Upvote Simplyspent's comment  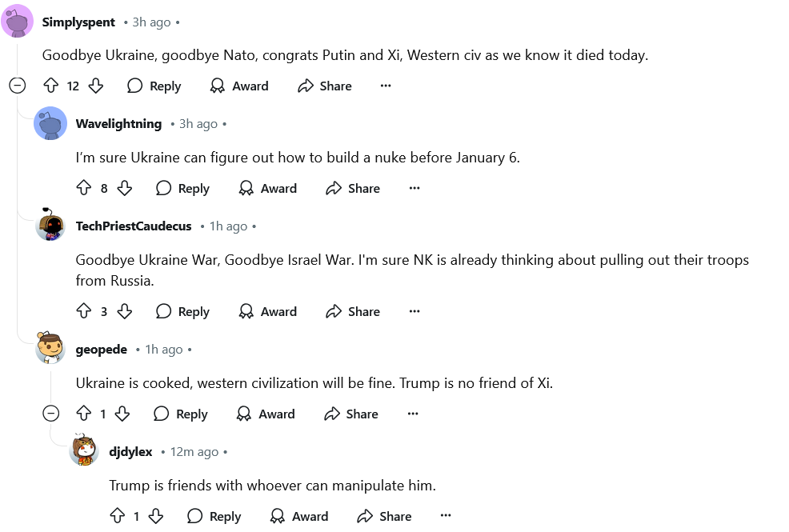pyautogui.click(x=50, y=86)
